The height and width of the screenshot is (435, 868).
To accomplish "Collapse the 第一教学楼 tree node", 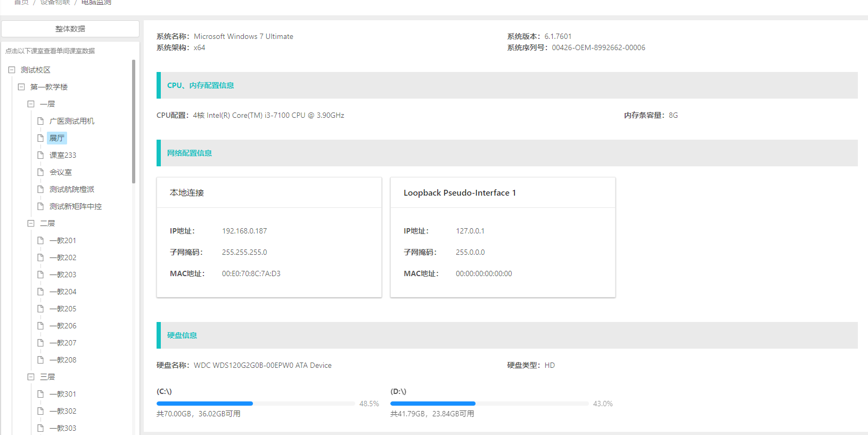I will [x=21, y=87].
